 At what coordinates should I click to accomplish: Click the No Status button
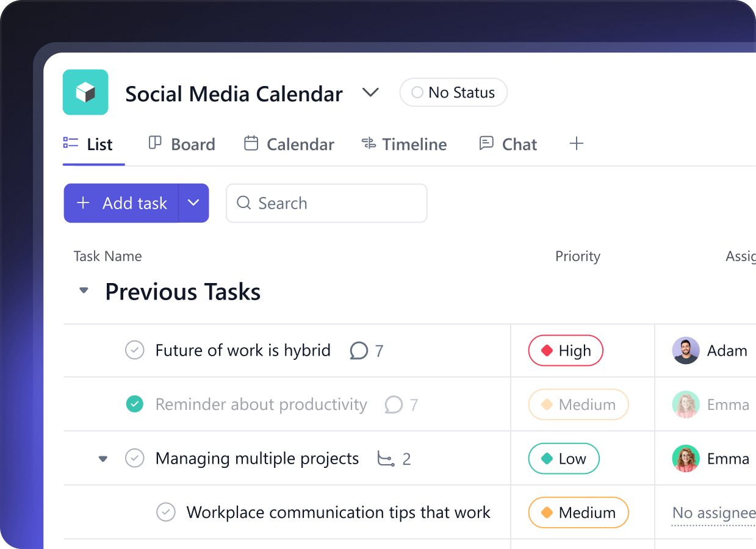[x=453, y=93]
